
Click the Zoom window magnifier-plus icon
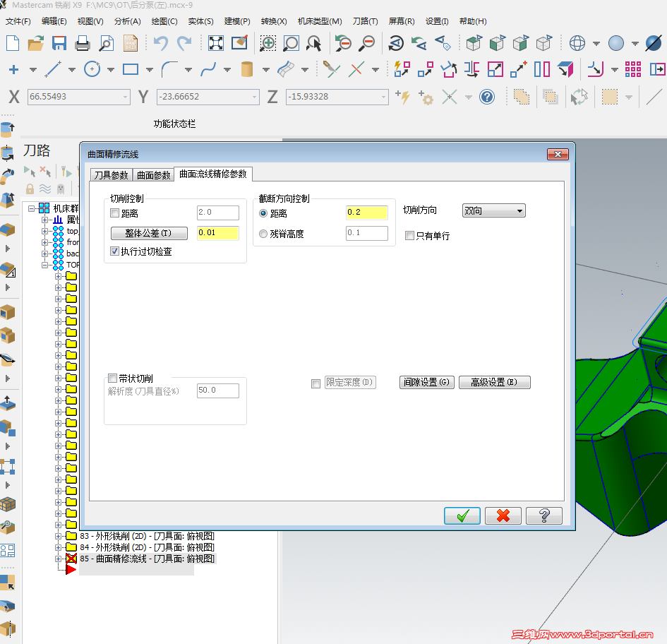tap(268, 43)
